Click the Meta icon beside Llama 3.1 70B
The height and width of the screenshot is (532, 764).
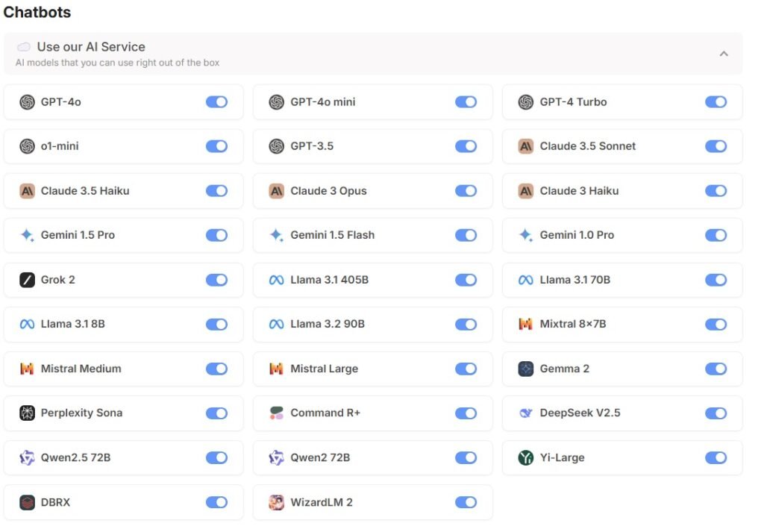coord(526,280)
